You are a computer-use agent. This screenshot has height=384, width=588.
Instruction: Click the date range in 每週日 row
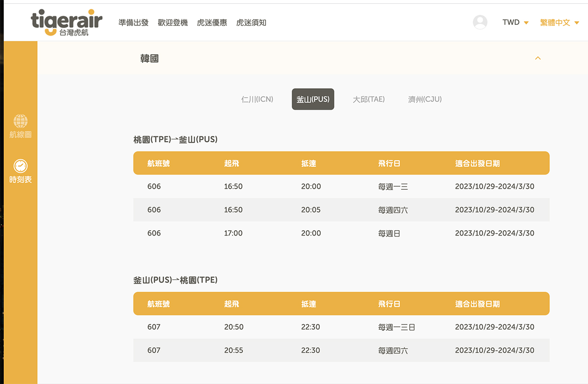495,233
